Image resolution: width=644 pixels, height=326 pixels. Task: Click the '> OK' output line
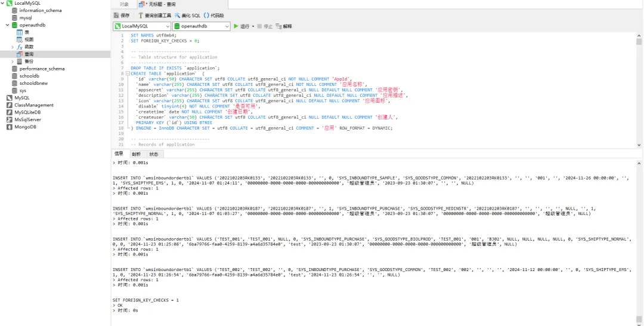tap(118, 306)
